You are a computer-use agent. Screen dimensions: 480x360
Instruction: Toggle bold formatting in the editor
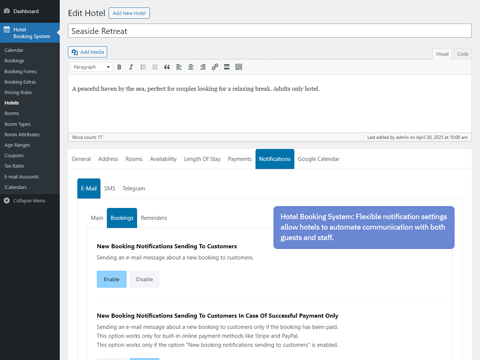point(119,67)
